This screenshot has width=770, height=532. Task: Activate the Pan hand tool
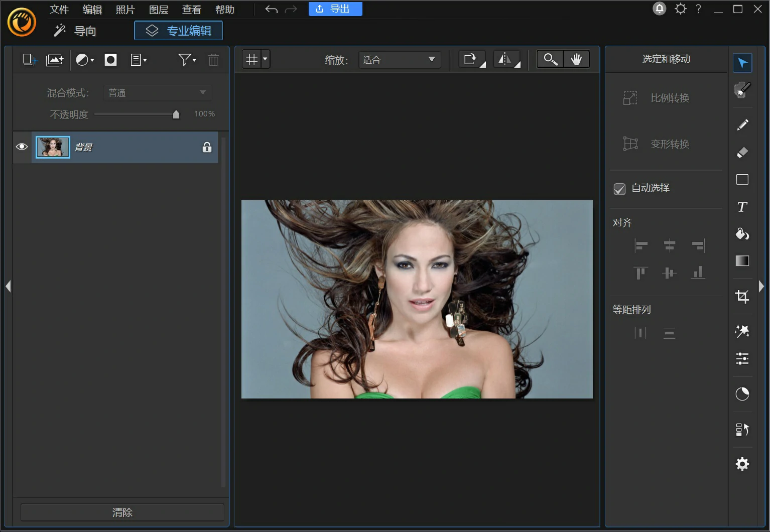coord(576,59)
